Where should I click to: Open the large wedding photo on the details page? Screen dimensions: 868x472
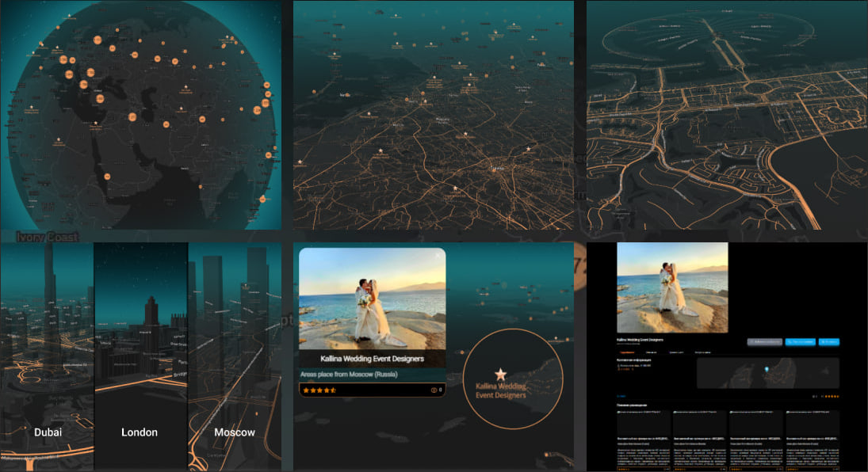(x=672, y=287)
